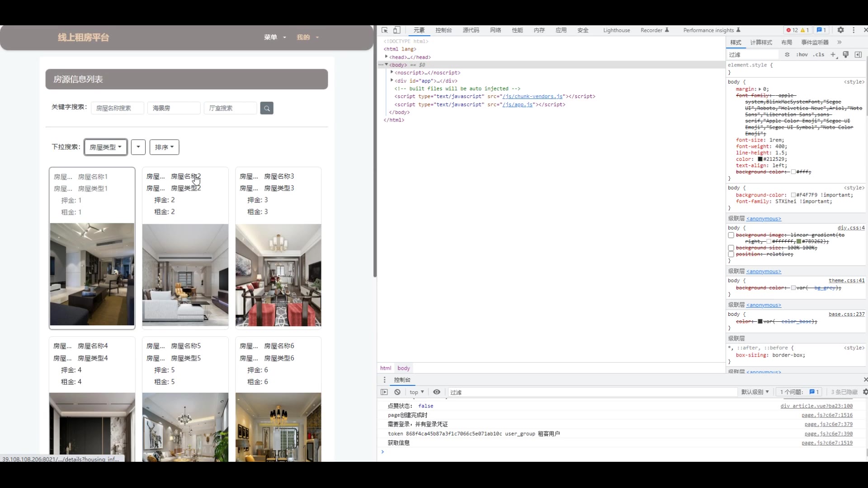Click the 房屋名称搜索 input field
The image size is (868, 488).
tap(118, 108)
